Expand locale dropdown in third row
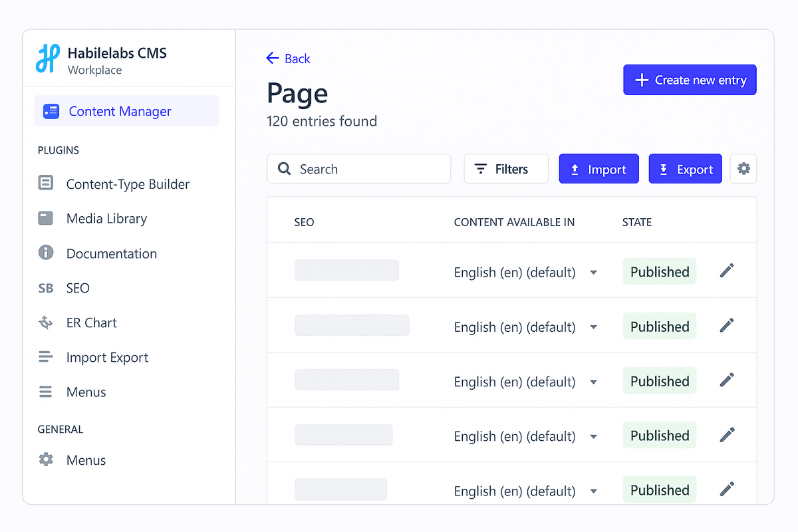This screenshot has width=798, height=532. coord(594,382)
